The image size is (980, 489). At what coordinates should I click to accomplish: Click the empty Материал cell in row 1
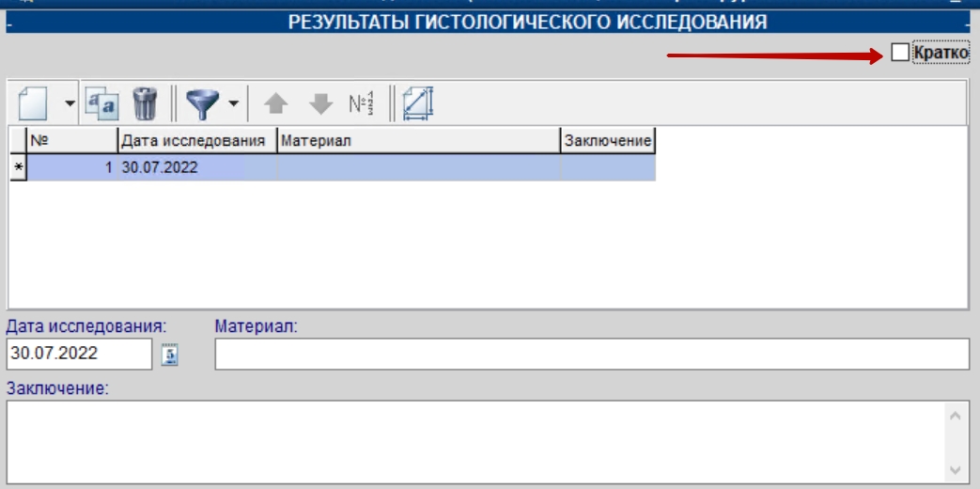pos(419,167)
